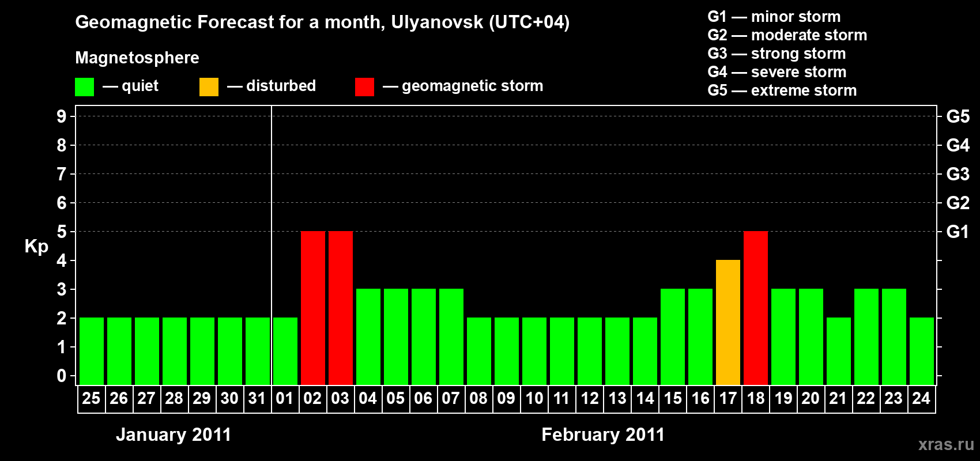Click date label 01 on the axis
980x461 pixels.
coord(285,398)
